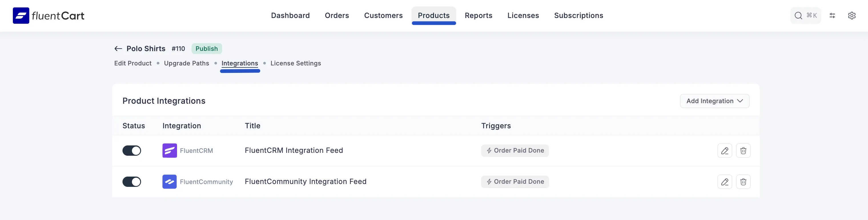Navigate to the Orders section

(337, 15)
